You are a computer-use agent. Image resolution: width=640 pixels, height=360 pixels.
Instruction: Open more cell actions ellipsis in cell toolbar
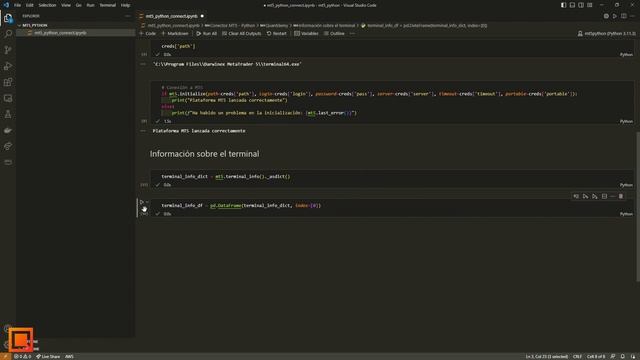(x=613, y=196)
